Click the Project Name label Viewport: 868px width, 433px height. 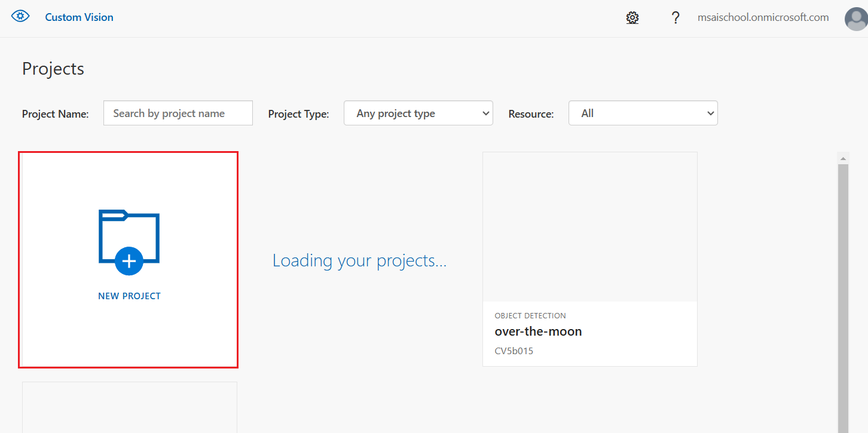[56, 114]
